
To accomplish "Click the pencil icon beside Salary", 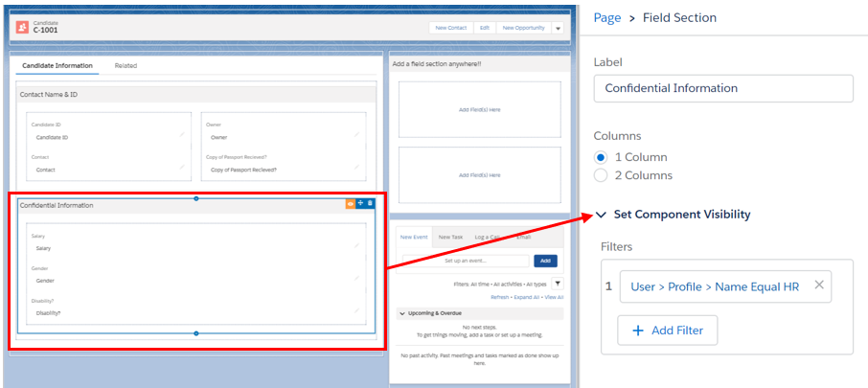I will 355,246.
